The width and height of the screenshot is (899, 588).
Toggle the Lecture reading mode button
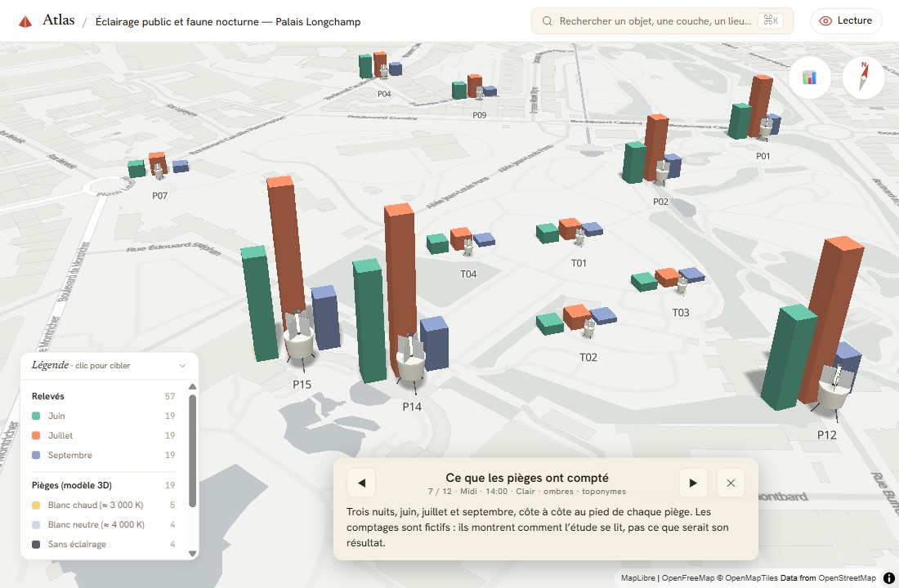[846, 20]
